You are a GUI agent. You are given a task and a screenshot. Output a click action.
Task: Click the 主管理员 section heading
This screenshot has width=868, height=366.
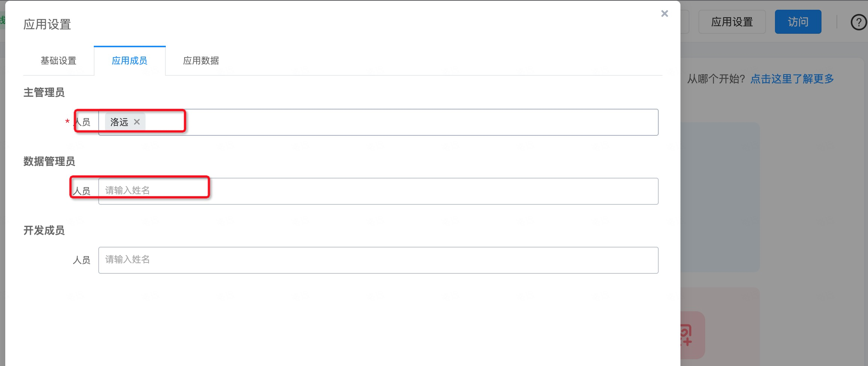pyautogui.click(x=44, y=92)
